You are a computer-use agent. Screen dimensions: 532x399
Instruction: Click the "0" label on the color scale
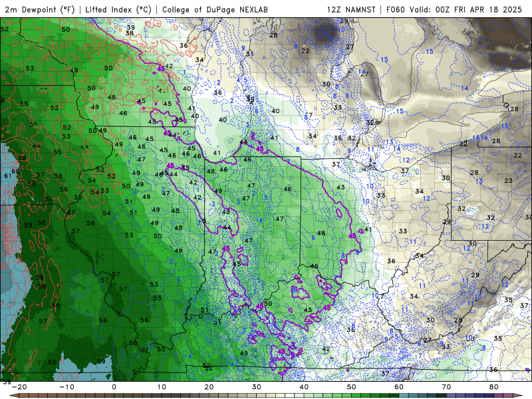[x=114, y=387]
